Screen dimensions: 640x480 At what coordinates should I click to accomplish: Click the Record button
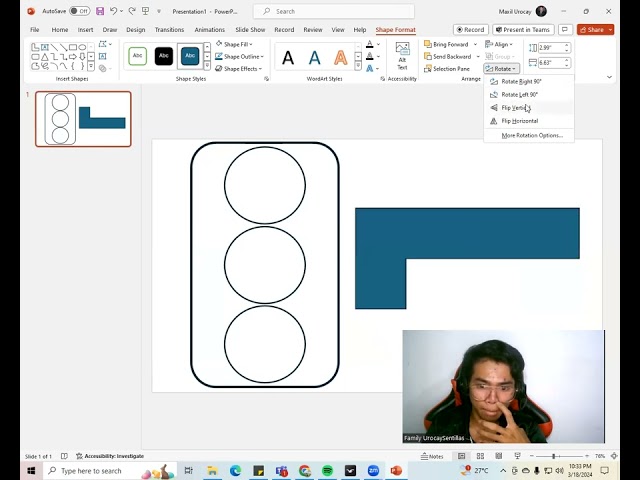coord(471,29)
